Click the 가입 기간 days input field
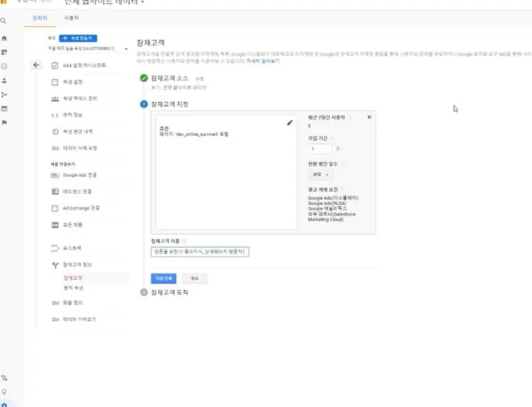Image resolution: width=532 pixels, height=407 pixels. coord(319,149)
